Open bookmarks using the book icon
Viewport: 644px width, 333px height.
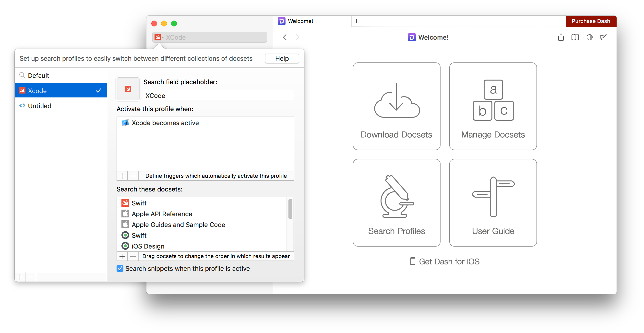coord(575,37)
